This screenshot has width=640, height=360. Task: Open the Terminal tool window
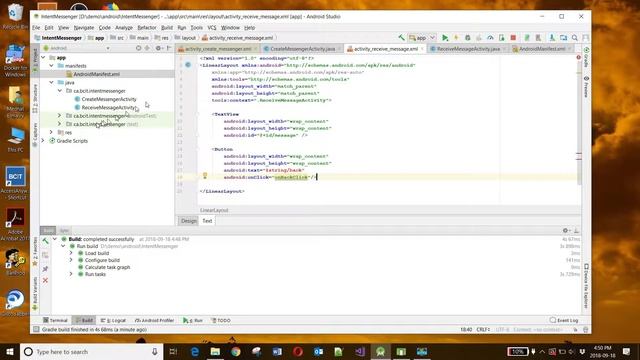click(x=55, y=320)
